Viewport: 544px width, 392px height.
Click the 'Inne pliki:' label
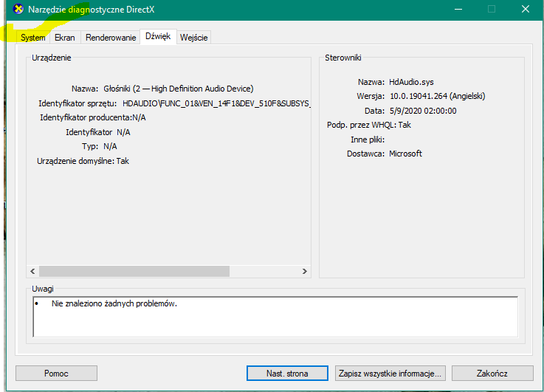pyautogui.click(x=368, y=140)
